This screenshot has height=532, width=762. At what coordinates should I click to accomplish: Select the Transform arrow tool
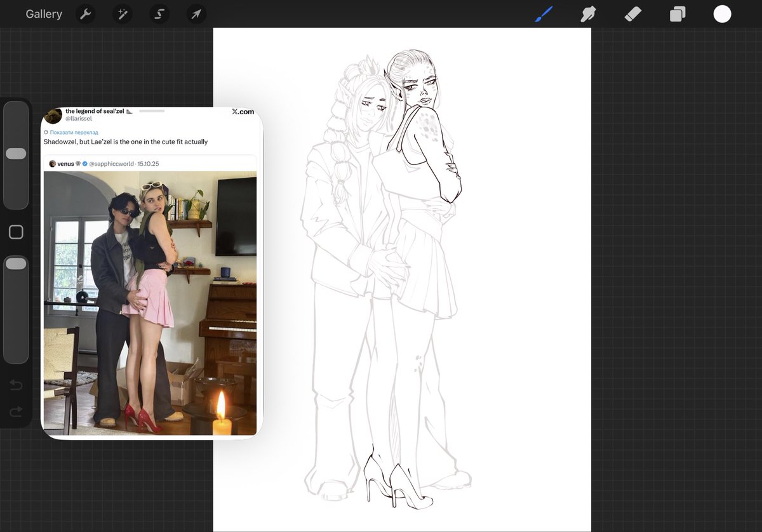[x=196, y=14]
